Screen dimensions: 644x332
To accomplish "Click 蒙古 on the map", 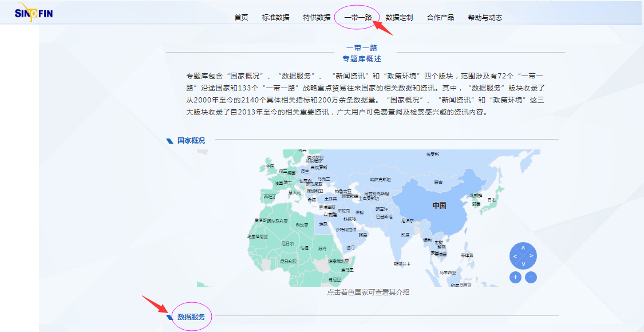I will (438, 182).
